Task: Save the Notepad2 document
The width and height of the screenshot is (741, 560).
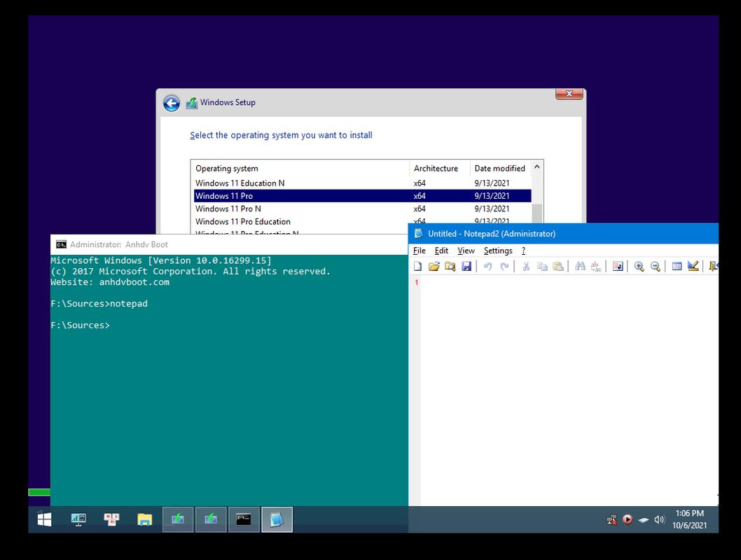Action: pyautogui.click(x=466, y=266)
